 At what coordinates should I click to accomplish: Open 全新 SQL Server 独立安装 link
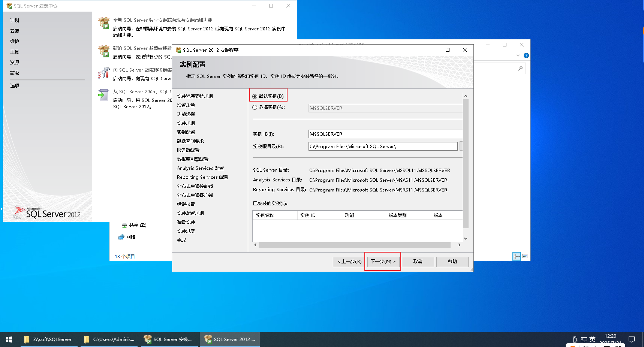163,20
